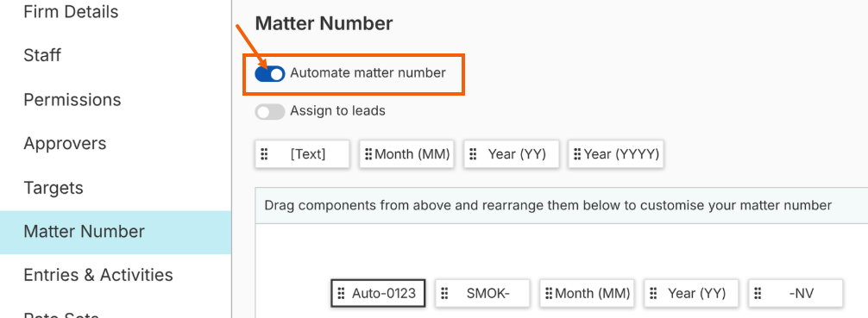The image size is (868, 318).
Task: Click drag handle on top Year (YY) chip
Action: [x=474, y=154]
